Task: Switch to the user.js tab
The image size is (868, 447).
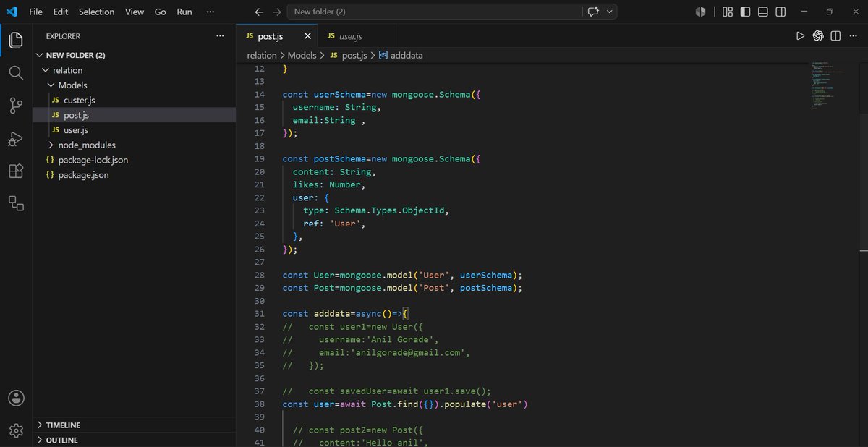Action: [x=349, y=36]
